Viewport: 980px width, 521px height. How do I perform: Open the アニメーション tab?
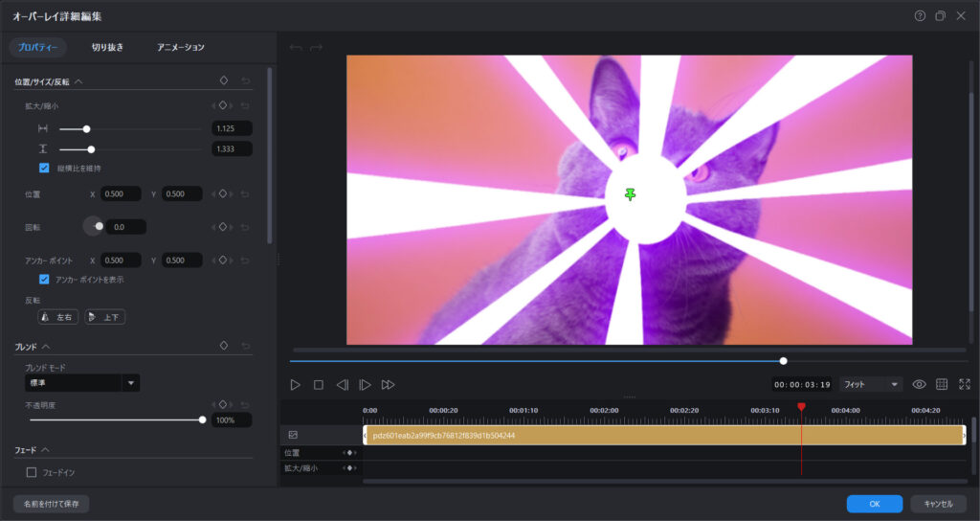coord(181,47)
